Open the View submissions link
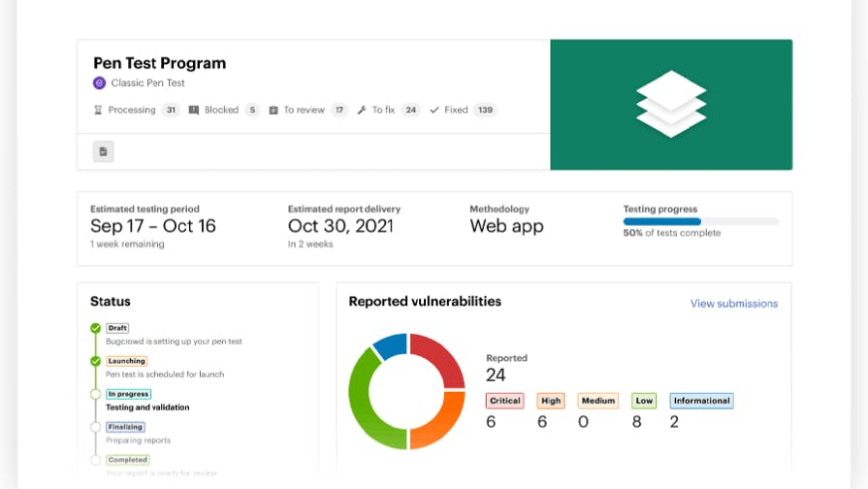Screen dimensions: 868x489 (x=734, y=304)
